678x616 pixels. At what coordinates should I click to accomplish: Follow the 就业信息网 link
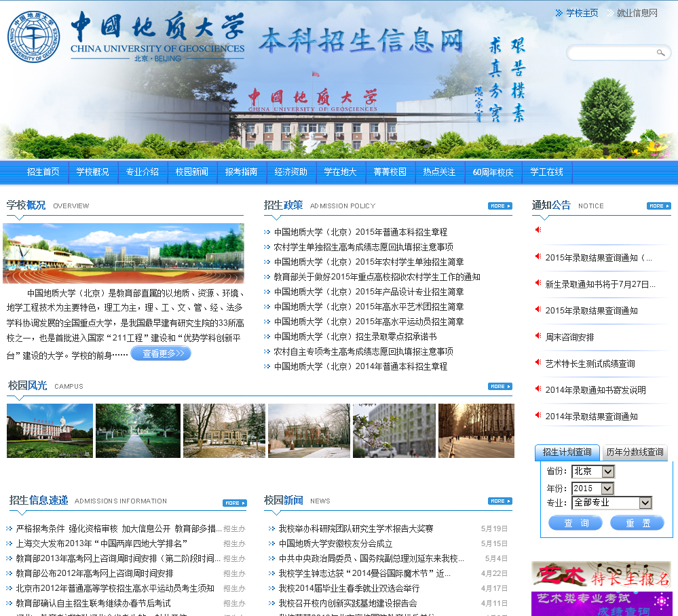coord(637,13)
